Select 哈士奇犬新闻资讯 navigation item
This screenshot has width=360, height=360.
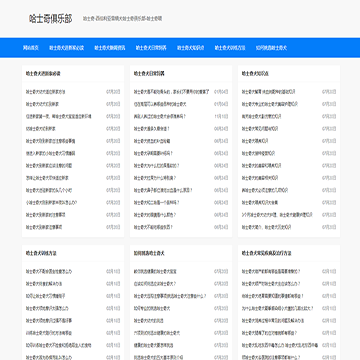pyautogui.click(x=110, y=48)
